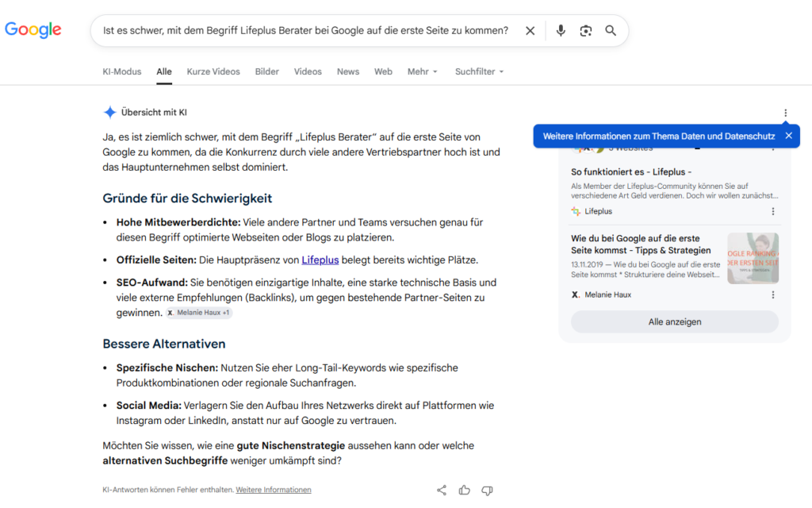This screenshot has width=812, height=508.
Task: Go to News tab
Action: 348,71
